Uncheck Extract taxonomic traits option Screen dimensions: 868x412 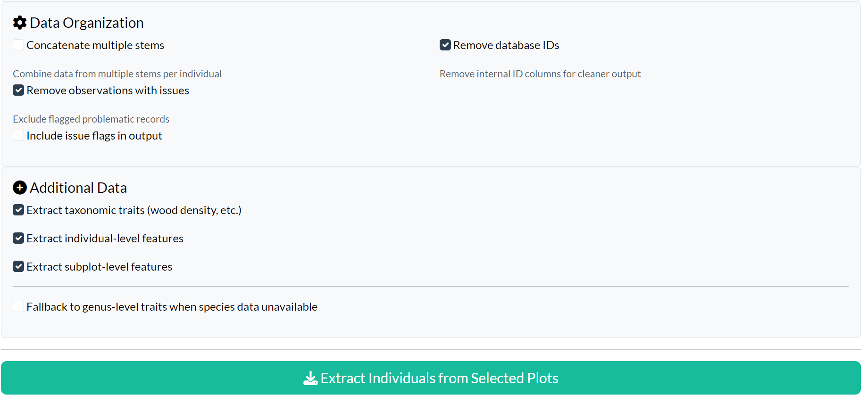(x=18, y=210)
